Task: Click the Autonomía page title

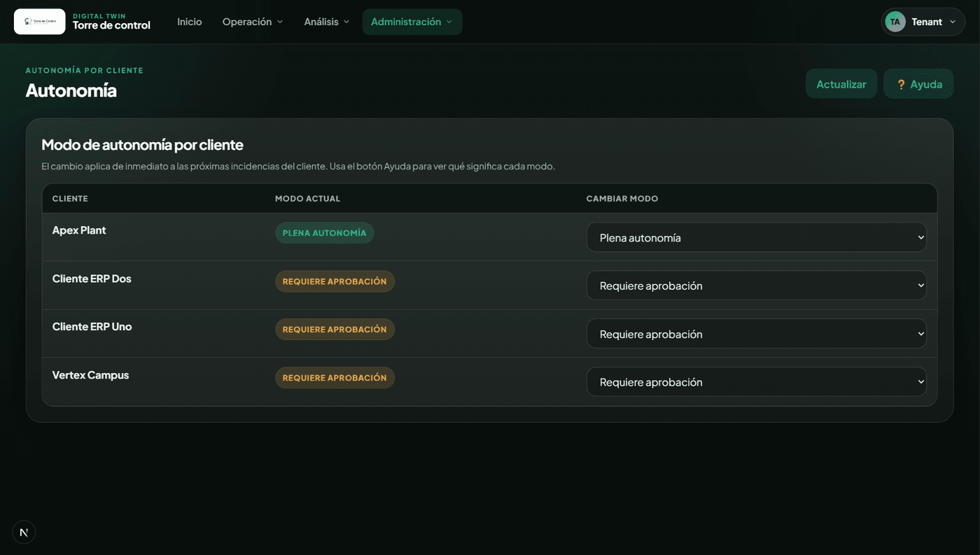Action: pyautogui.click(x=71, y=90)
